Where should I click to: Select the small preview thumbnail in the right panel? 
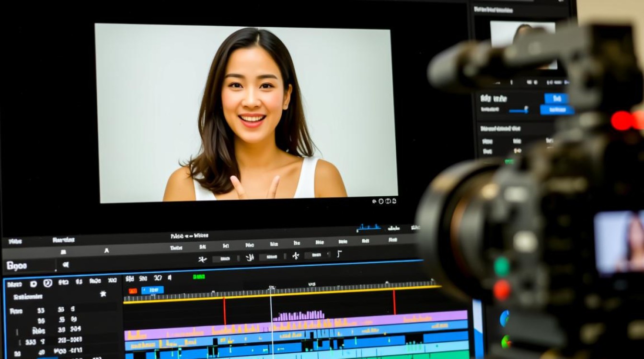(x=523, y=45)
